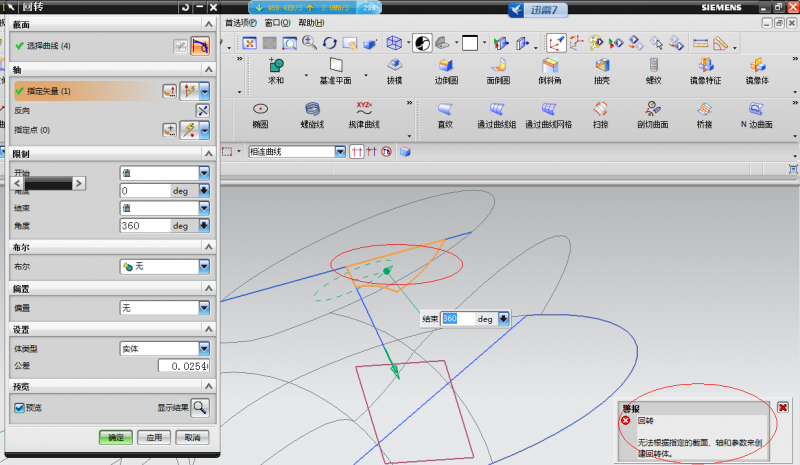Open the 窗口(O) menu
This screenshot has width=800, height=465.
click(277, 22)
